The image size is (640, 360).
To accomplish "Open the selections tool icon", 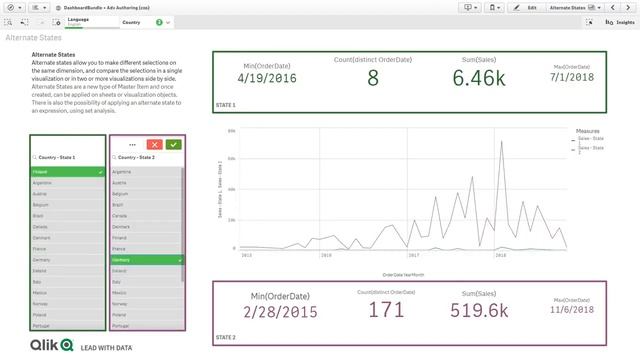I will click(589, 22).
